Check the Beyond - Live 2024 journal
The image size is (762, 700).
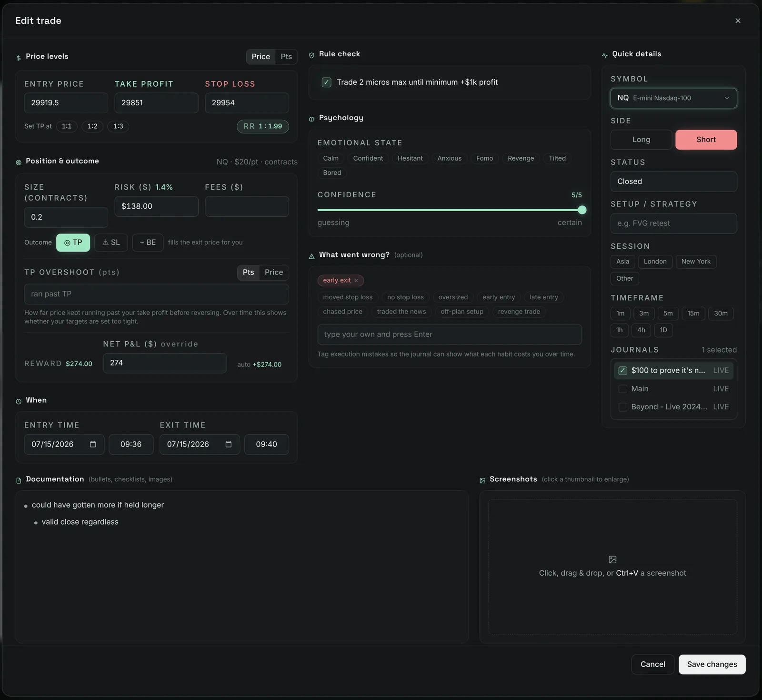point(622,407)
